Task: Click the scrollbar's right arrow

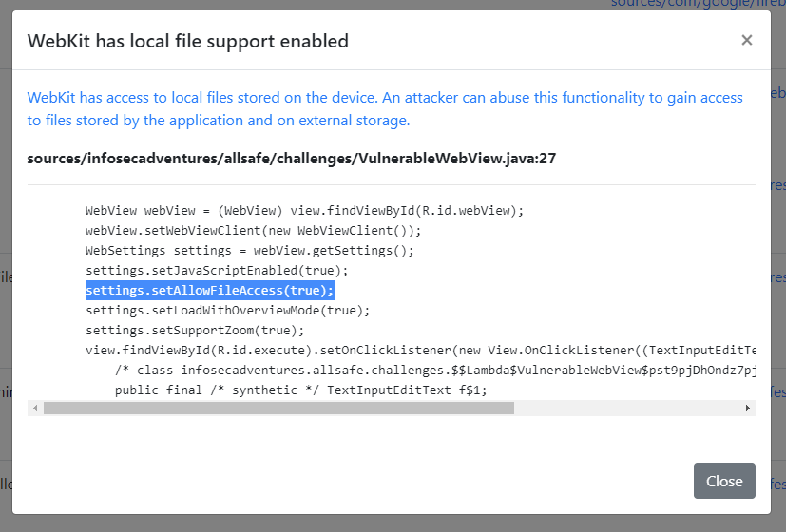Action: [x=747, y=408]
